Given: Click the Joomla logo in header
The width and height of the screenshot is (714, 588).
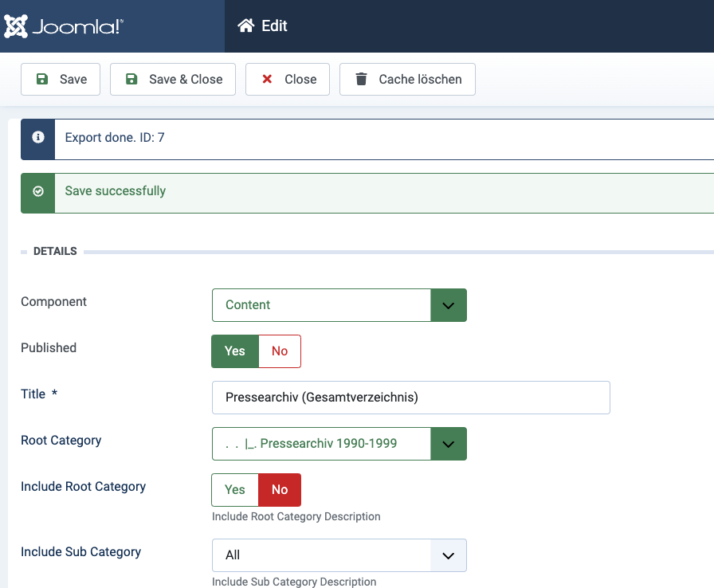Looking at the screenshot, I should 64,26.
